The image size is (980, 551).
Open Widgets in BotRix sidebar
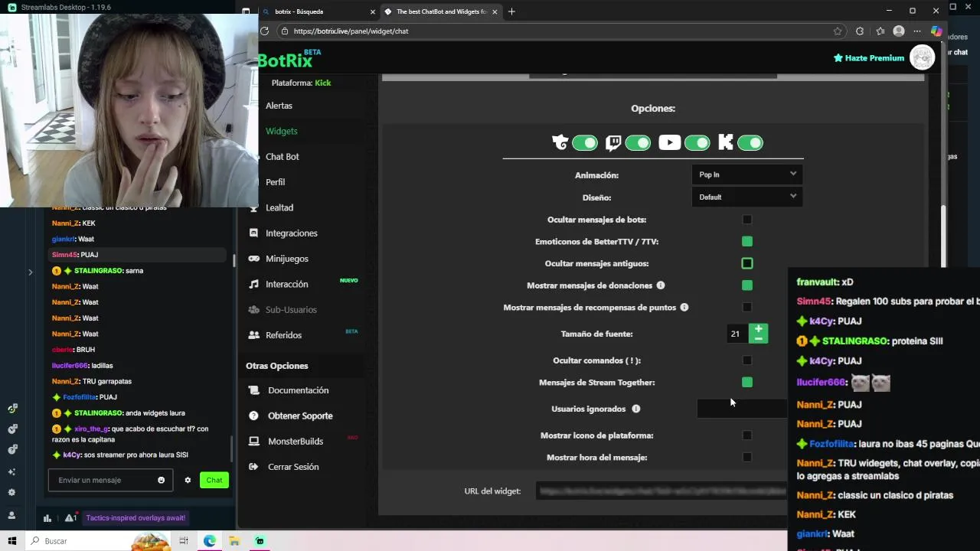point(282,131)
